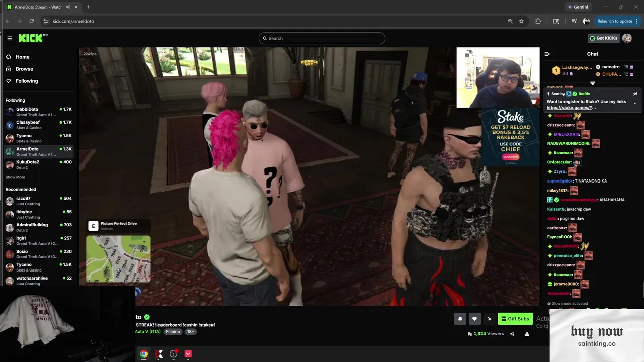Click the heart follow button

pyautogui.click(x=474, y=318)
